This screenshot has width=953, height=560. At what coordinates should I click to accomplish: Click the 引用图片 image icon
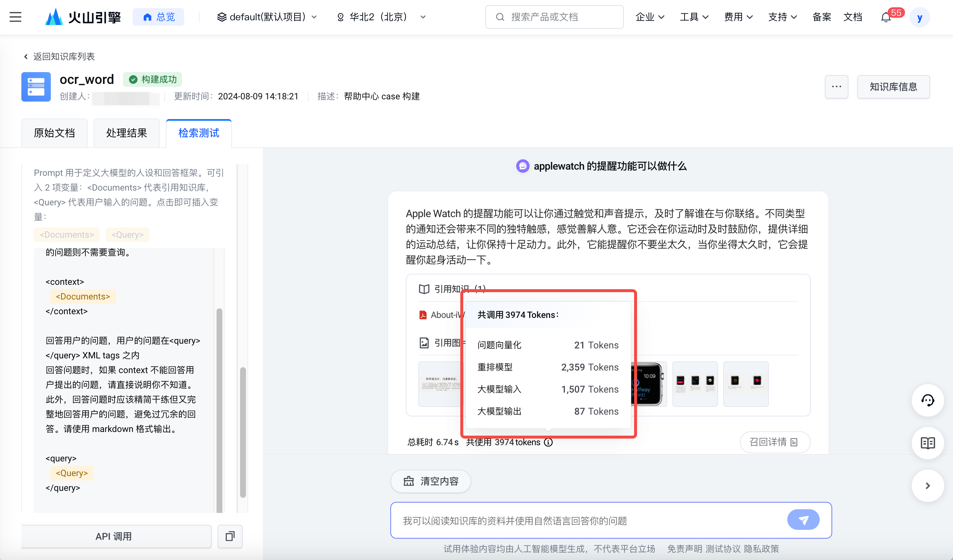click(424, 343)
